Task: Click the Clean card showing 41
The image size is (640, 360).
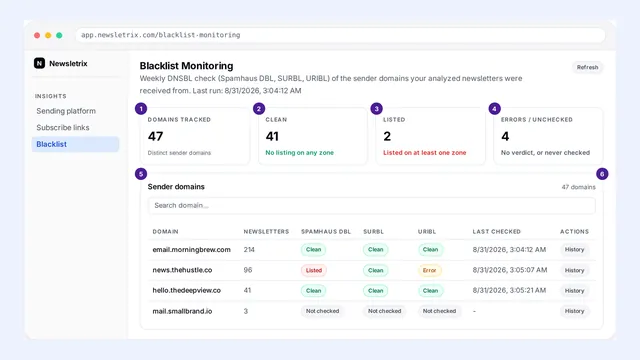Action: [x=313, y=136]
